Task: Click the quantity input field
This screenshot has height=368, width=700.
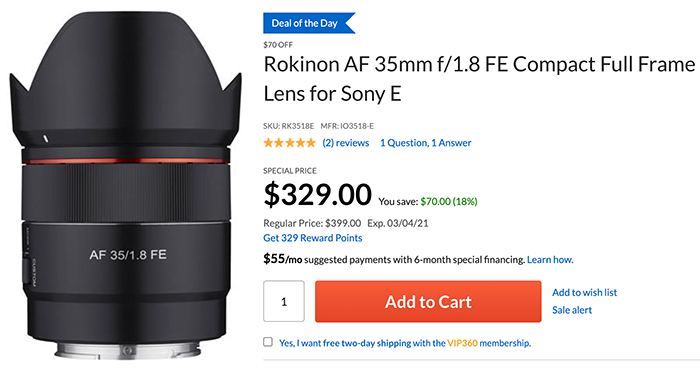Action: (x=284, y=301)
